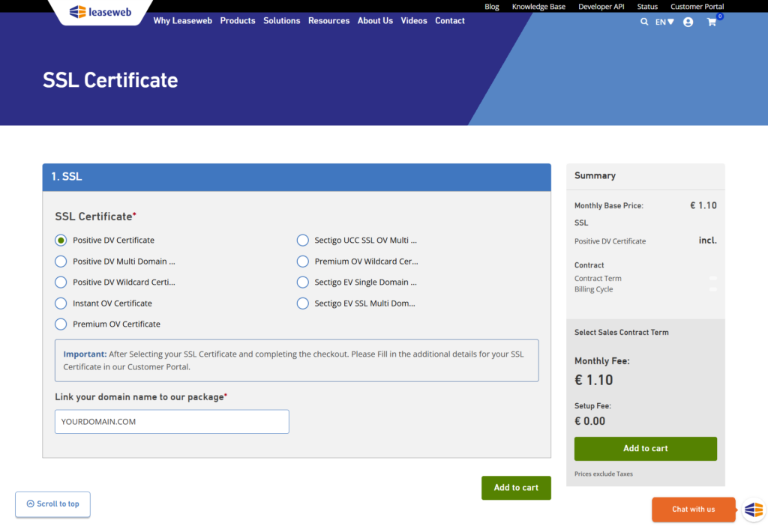The width and height of the screenshot is (768, 532).
Task: Click Add to cart below SSL form
Action: 516,488
